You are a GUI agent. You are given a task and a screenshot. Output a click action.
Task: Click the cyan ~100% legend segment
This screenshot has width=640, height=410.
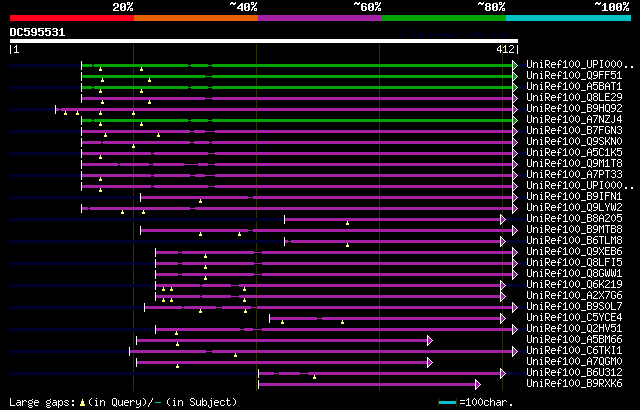click(569, 18)
